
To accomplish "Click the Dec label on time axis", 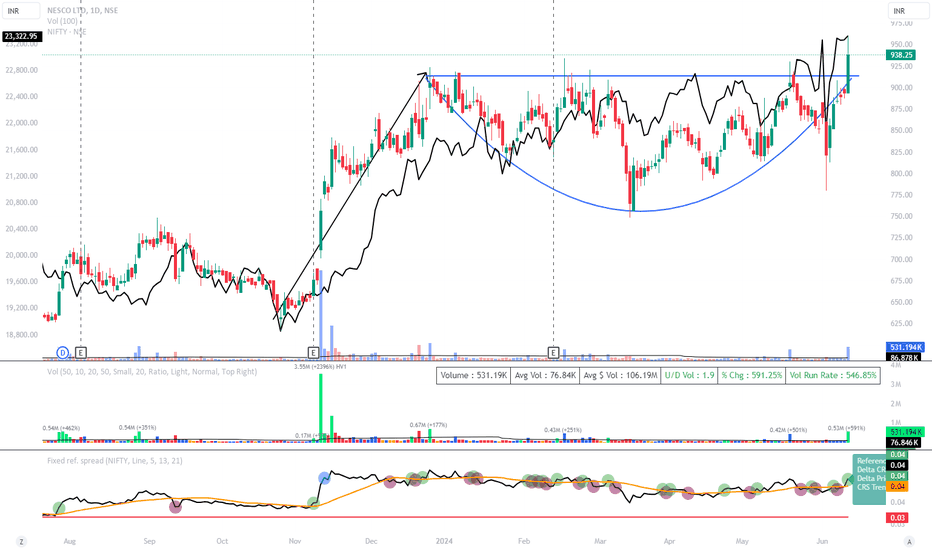I will coord(371,541).
